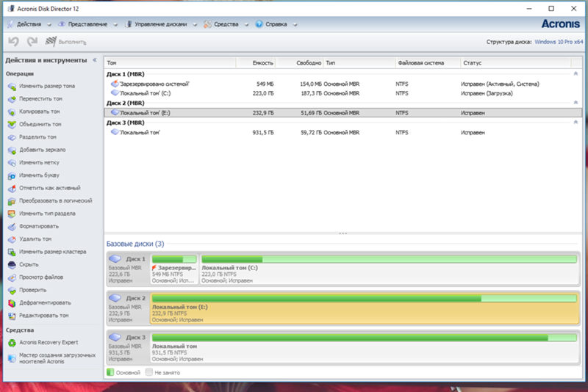The width and height of the screenshot is (588, 392).
Task: Sort by the Том column header
Action: coord(171,63)
